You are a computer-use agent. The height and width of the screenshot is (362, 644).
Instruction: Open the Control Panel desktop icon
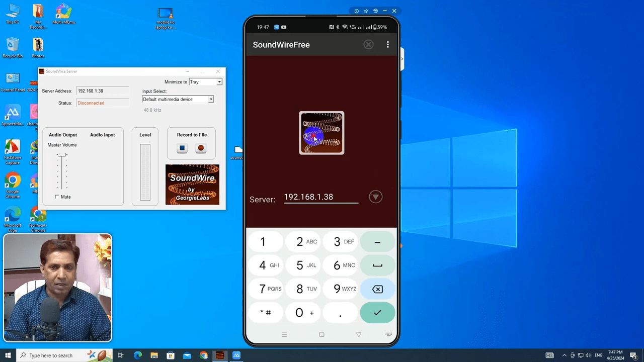click(13, 82)
